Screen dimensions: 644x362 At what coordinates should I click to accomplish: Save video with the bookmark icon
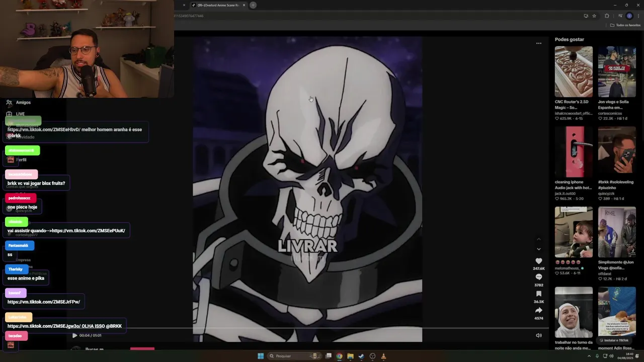point(538,294)
